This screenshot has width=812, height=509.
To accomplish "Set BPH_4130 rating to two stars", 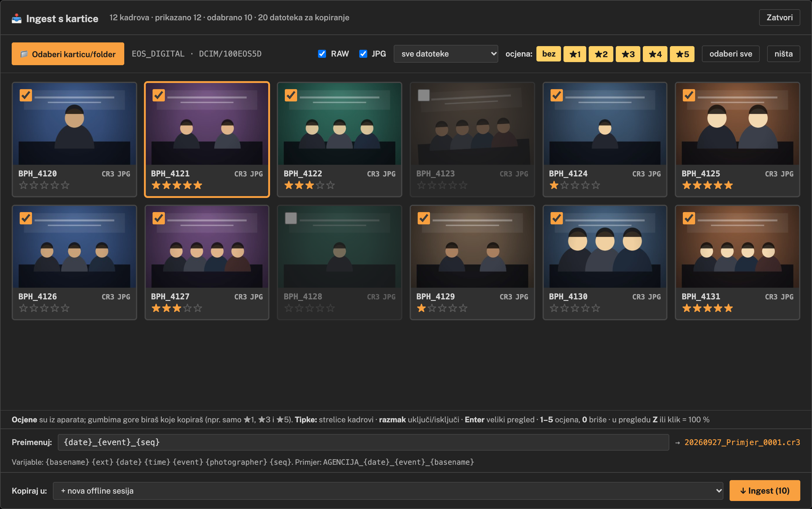I will coord(564,308).
